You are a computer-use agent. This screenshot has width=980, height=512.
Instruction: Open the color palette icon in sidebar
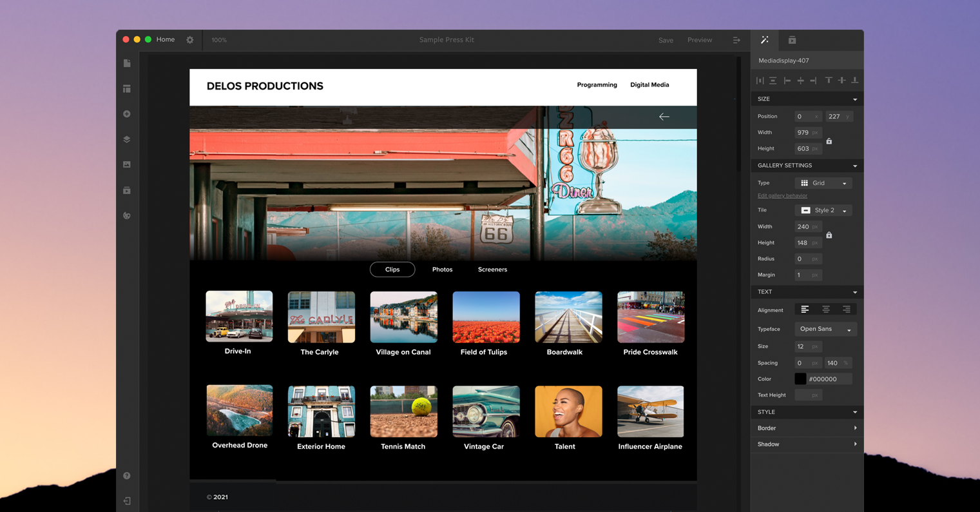[x=127, y=215]
